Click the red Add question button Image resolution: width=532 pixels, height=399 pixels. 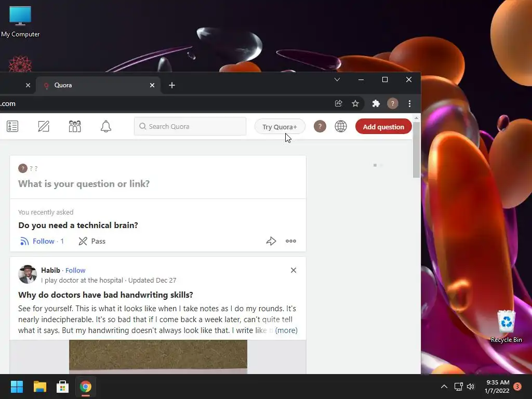(x=383, y=127)
